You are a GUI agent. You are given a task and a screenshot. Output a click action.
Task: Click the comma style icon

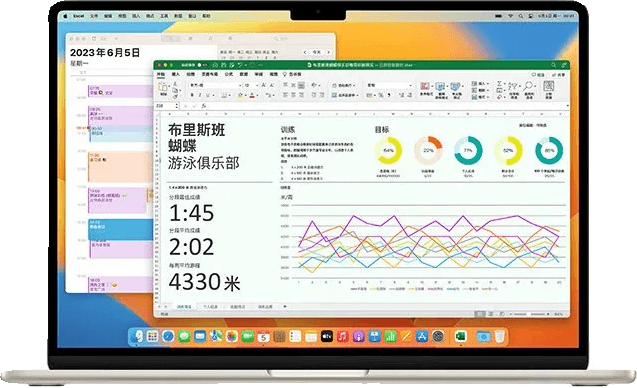pos(389,95)
